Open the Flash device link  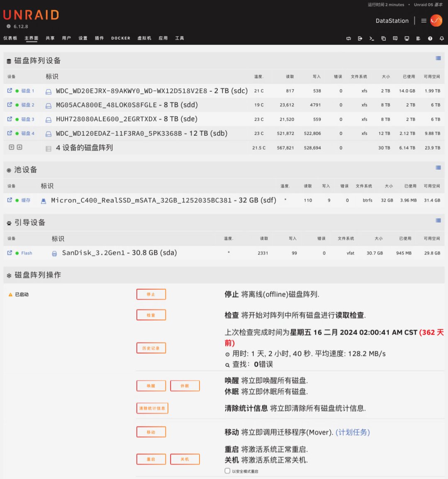[x=27, y=253]
